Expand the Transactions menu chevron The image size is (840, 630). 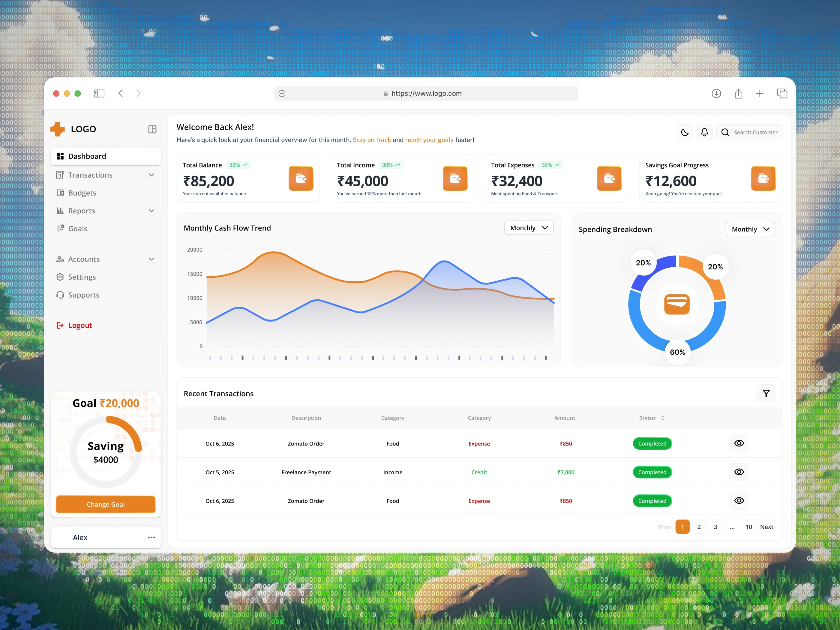coord(151,175)
